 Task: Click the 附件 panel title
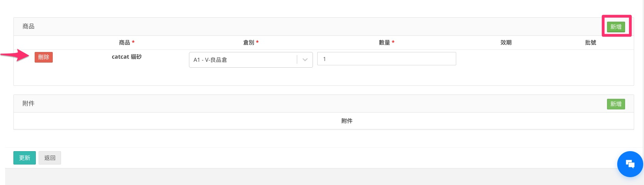(28, 104)
